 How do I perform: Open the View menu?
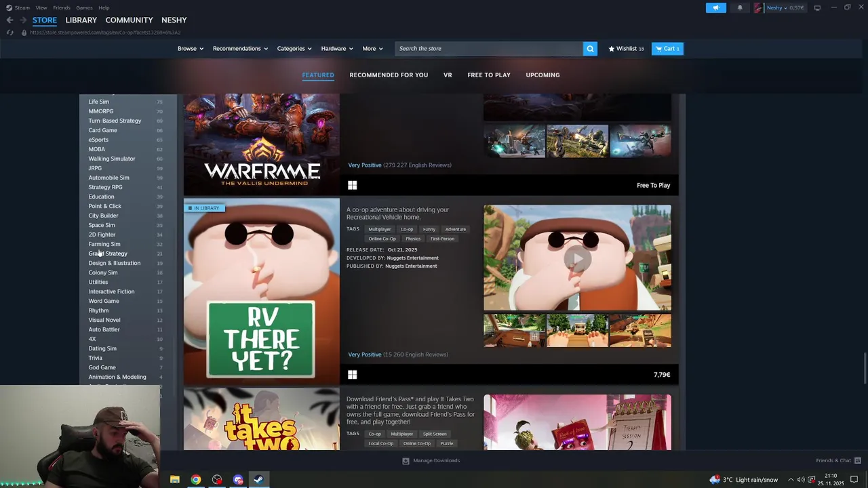[x=41, y=7]
